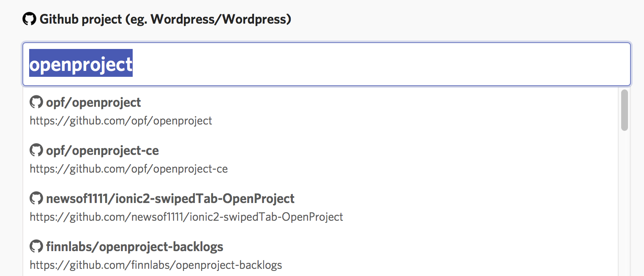Click the ionic2-swipedTab-OpenProject GitHub URL text
This screenshot has height=276, width=644.
(x=186, y=217)
